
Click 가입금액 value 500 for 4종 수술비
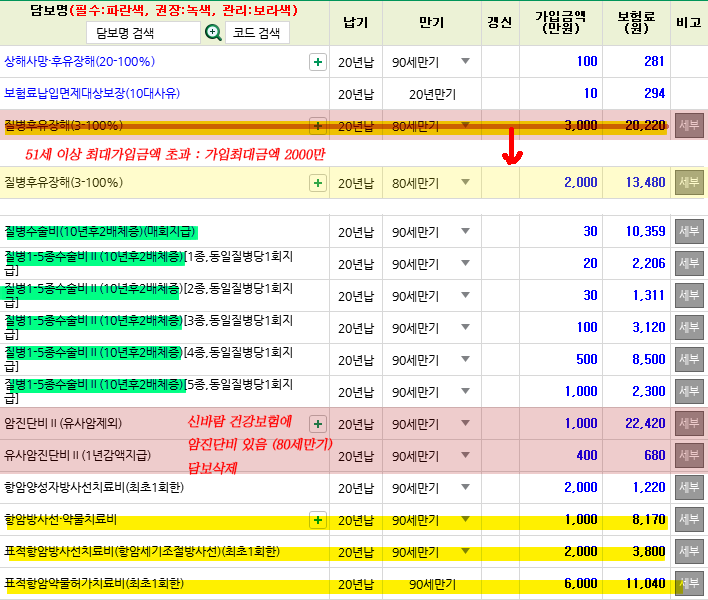click(x=587, y=359)
